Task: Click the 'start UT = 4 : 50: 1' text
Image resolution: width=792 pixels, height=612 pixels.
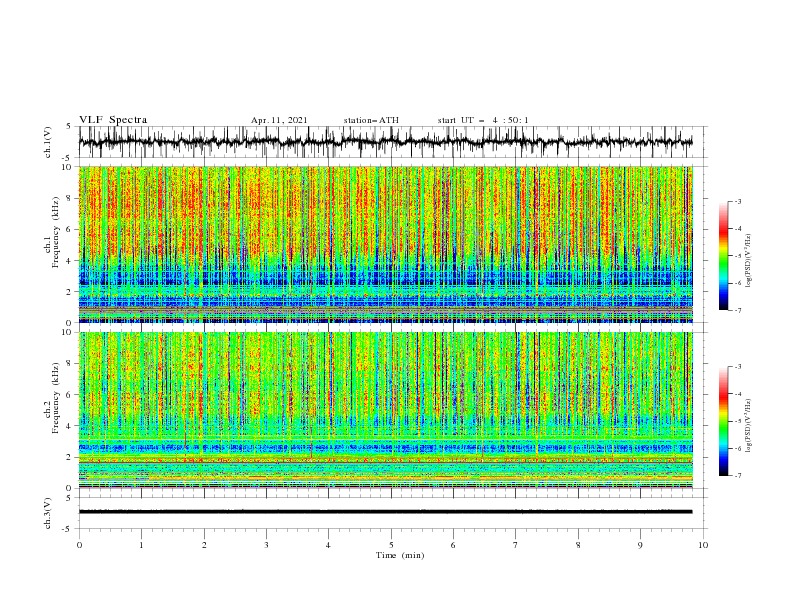Action: tap(483, 120)
